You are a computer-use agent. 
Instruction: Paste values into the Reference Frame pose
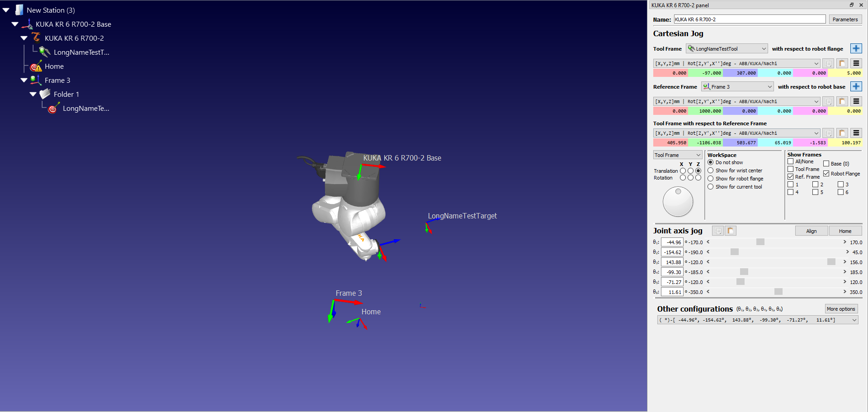coord(842,101)
